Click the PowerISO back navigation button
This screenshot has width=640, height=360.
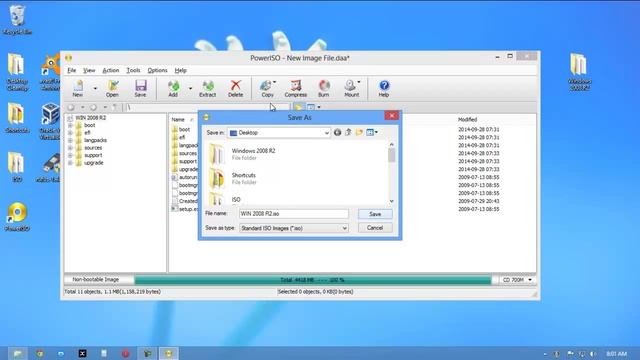[71, 107]
